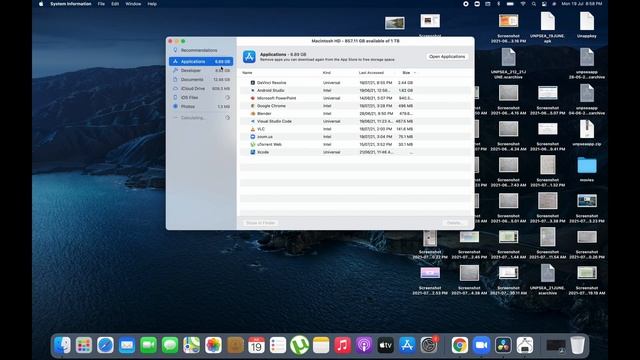Select the Microsoft PowerPoint row
This screenshot has width=640, height=360.
coord(355,98)
